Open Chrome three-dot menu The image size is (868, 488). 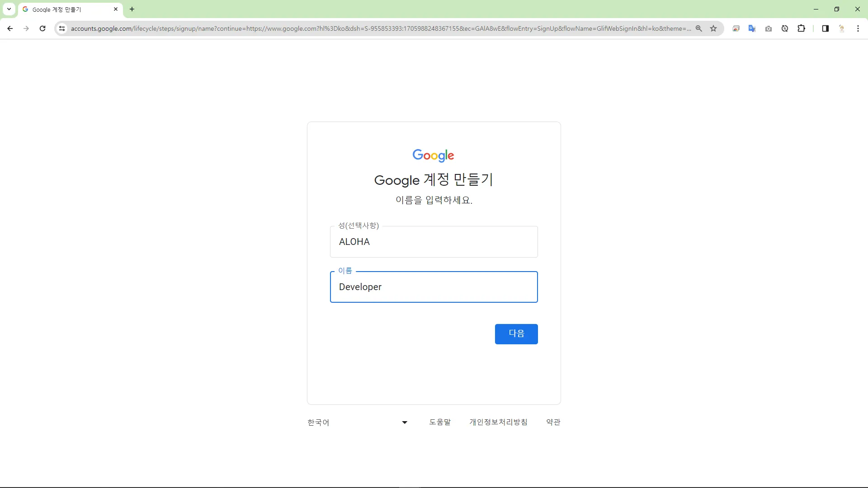(x=858, y=28)
